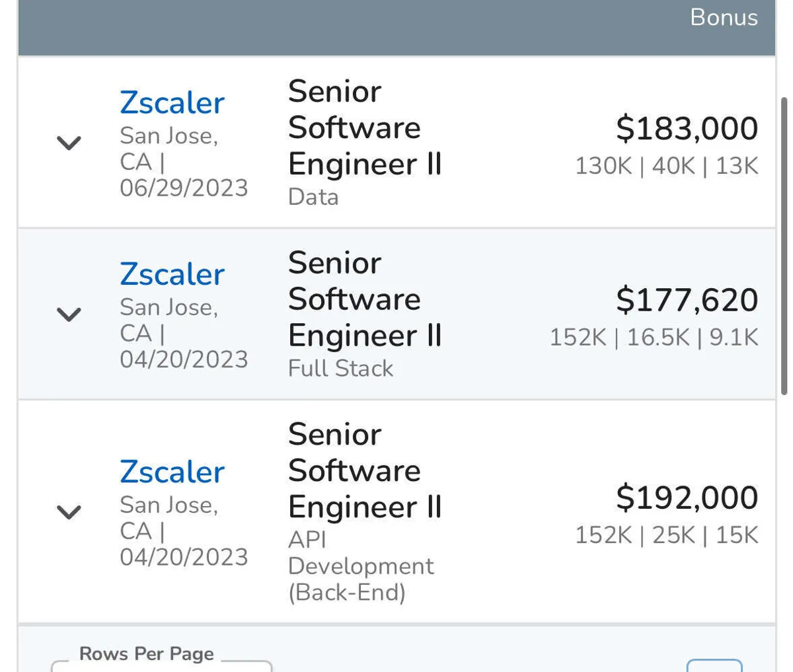Select the $183,000 total compensation figure
The image size is (793, 672).
[687, 128]
